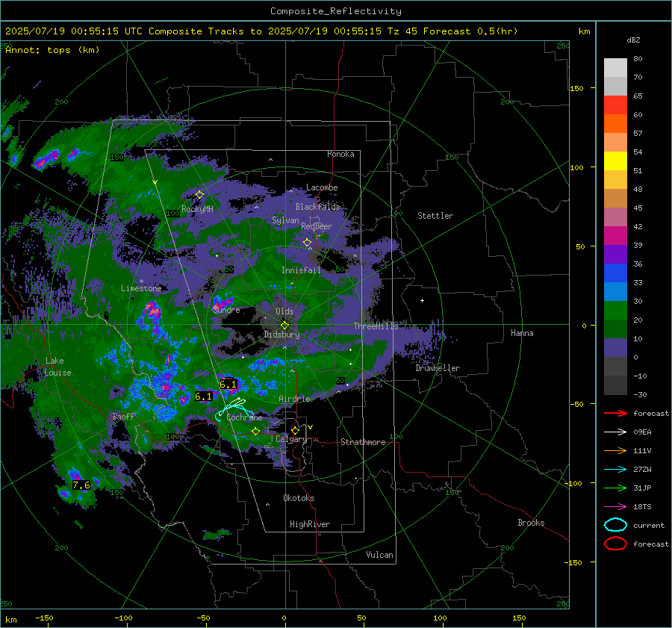Select the magenta 42-39 dBZ color swatch

[x=615, y=236]
